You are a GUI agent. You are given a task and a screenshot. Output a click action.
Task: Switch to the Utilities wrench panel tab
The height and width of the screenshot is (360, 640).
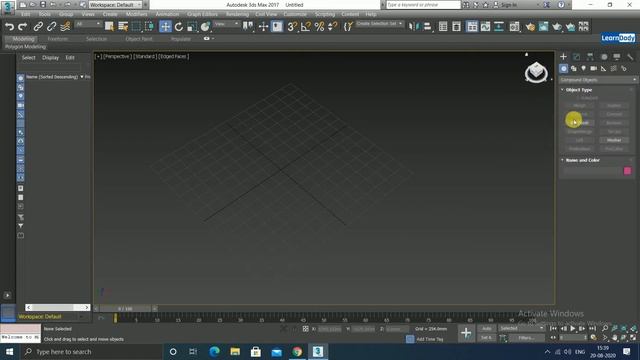[x=630, y=57]
